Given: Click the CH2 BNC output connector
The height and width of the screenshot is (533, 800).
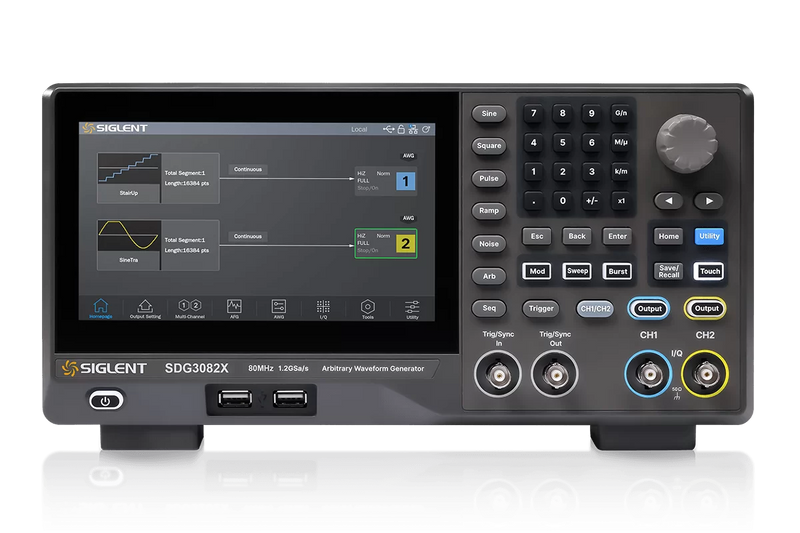Looking at the screenshot, I should (706, 374).
